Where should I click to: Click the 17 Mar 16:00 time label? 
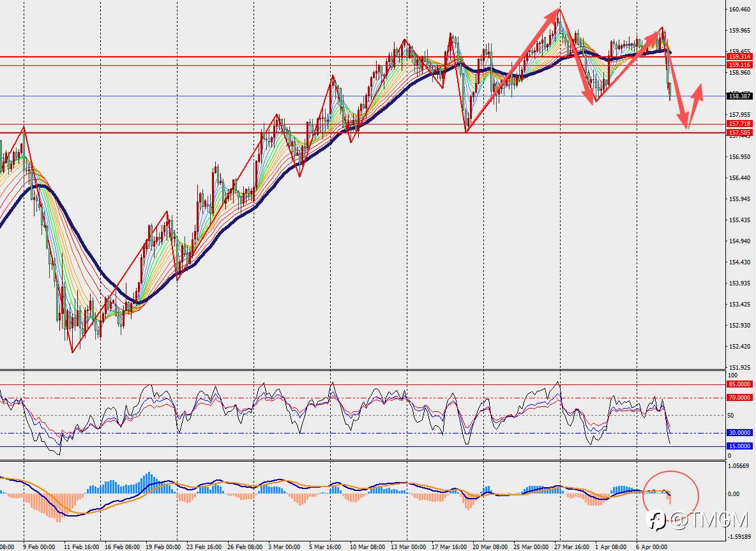[x=450, y=547]
